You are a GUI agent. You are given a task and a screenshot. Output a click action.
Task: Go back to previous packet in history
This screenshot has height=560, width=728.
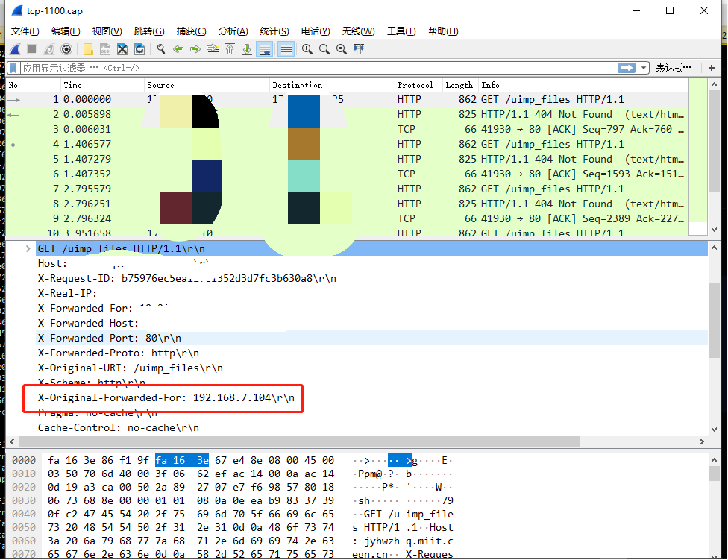[178, 49]
